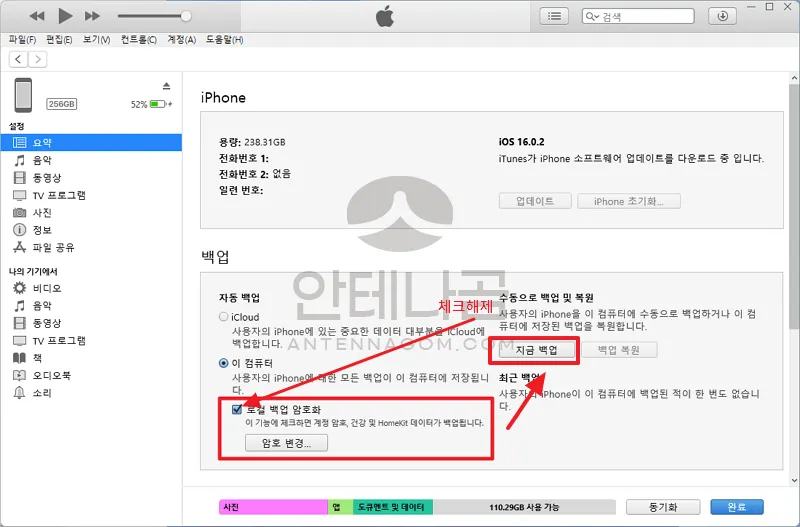Eject the iPhone device
Screen dimensions: 800x527
(166, 86)
